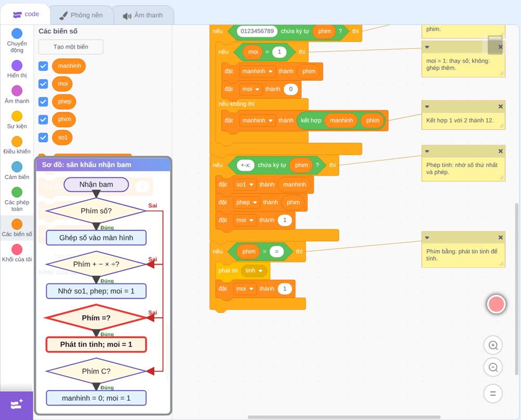Click the add extension button
Screen dimensions: 521x420
[17, 405]
